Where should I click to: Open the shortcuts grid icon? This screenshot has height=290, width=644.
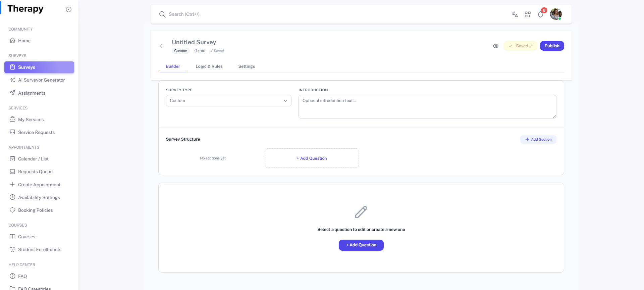click(528, 14)
